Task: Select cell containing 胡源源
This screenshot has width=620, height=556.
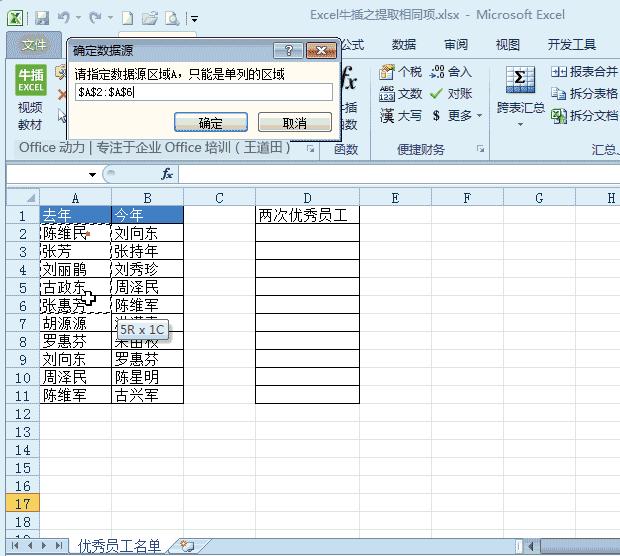Action: tap(76, 323)
